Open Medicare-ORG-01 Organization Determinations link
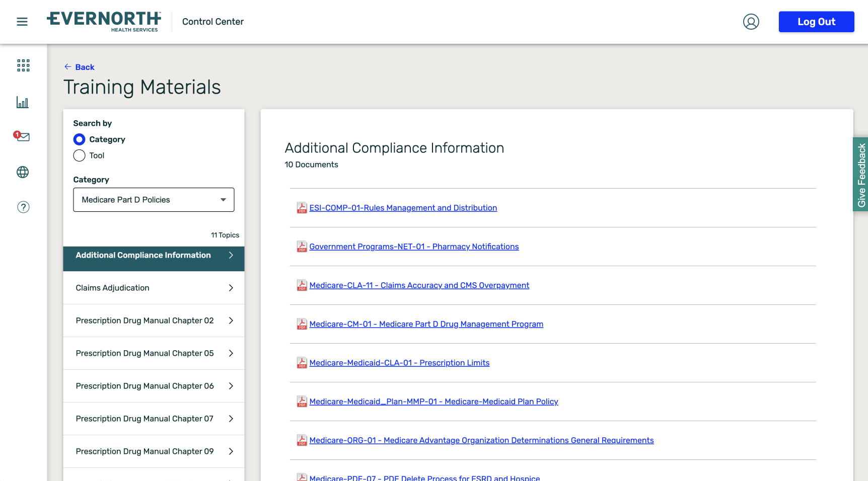Viewport: 868px width, 481px height. pyautogui.click(x=481, y=440)
